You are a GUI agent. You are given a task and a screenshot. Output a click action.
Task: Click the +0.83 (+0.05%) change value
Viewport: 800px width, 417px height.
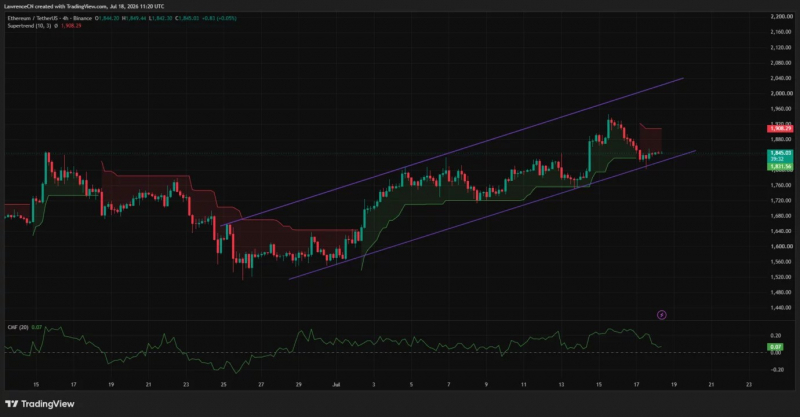217,18
